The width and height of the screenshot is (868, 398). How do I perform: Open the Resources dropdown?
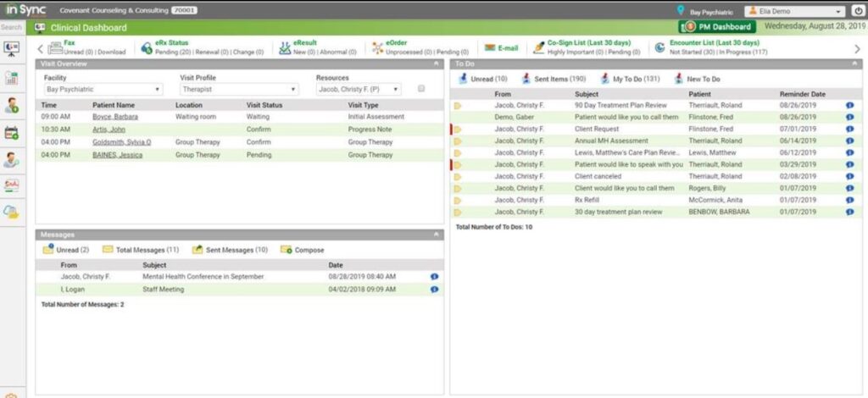pos(359,89)
